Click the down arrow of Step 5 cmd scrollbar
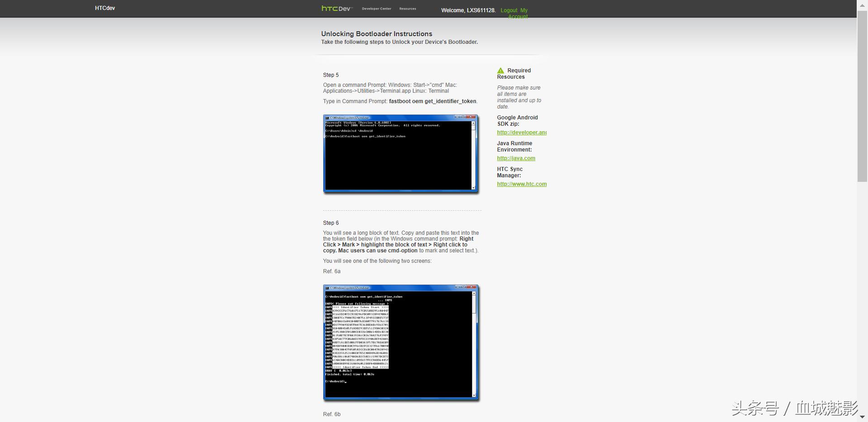This screenshot has height=422, width=868. (473, 187)
